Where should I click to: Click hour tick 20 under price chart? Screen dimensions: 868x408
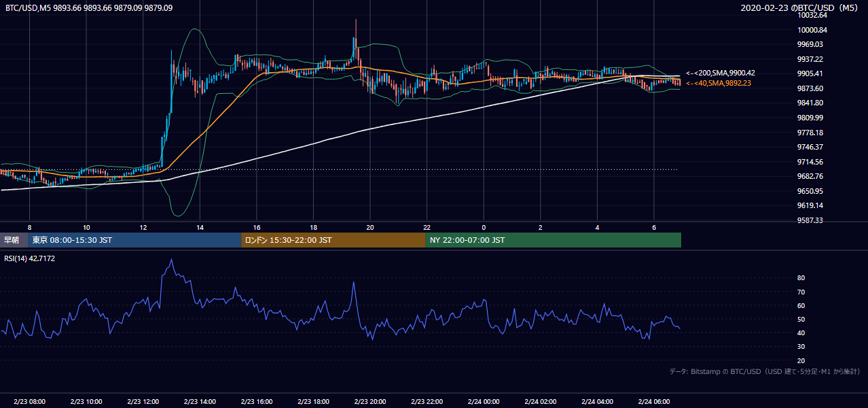[370, 227]
